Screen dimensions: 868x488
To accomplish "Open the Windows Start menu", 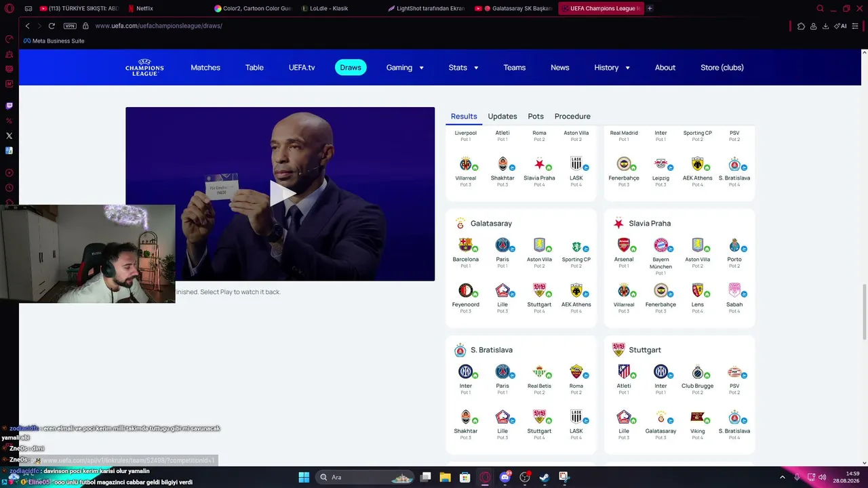I will 304,477.
